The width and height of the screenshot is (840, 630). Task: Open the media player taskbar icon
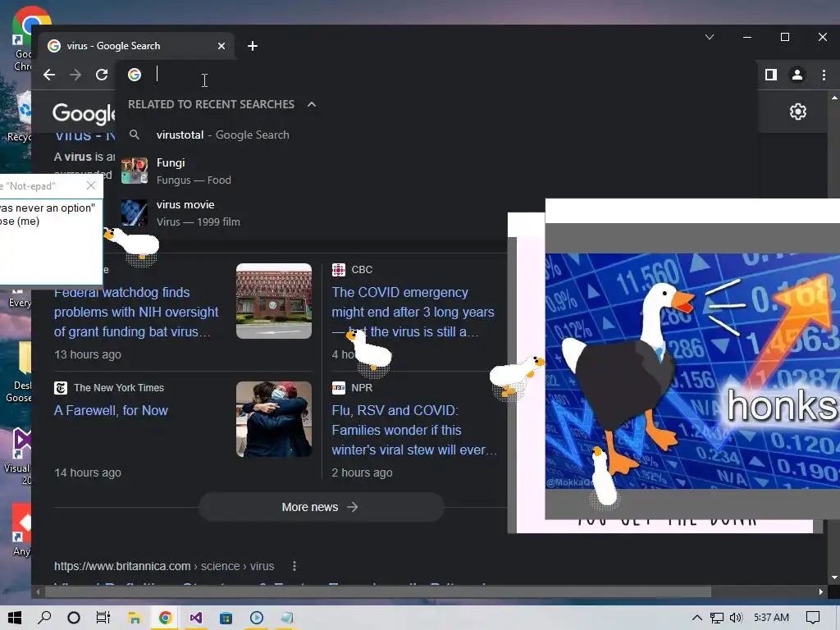(x=257, y=618)
